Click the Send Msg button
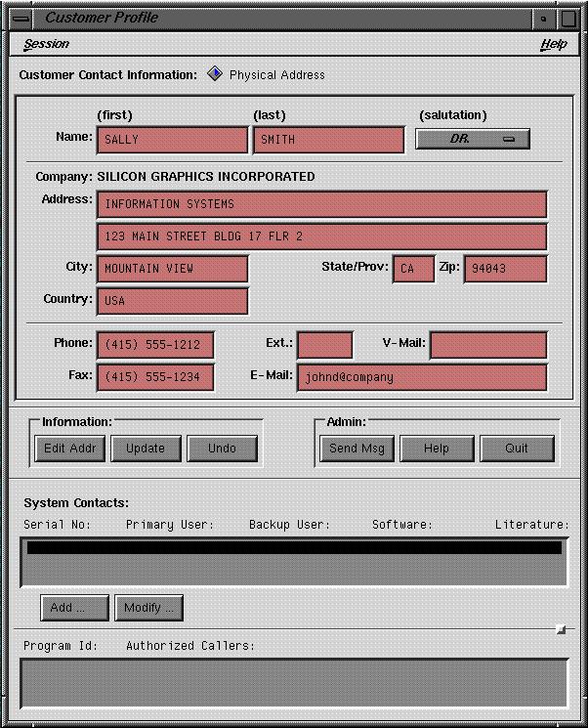 (357, 449)
